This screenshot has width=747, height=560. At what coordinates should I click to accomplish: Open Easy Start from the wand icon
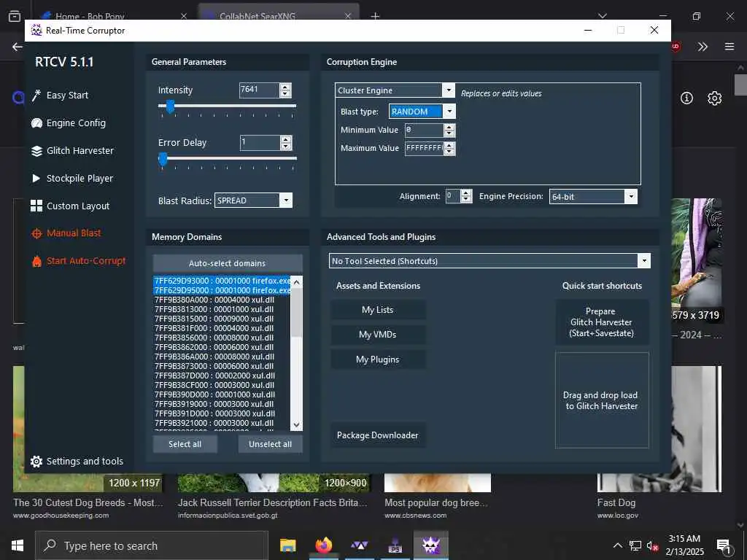click(x=36, y=96)
